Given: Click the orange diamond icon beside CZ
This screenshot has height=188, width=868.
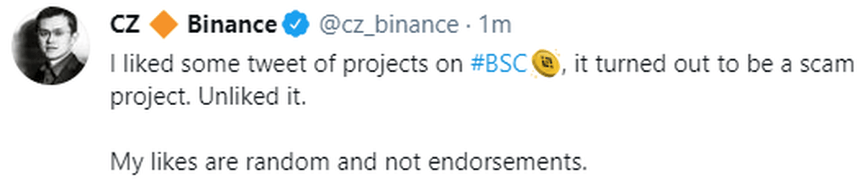Looking at the screenshot, I should 163,24.
